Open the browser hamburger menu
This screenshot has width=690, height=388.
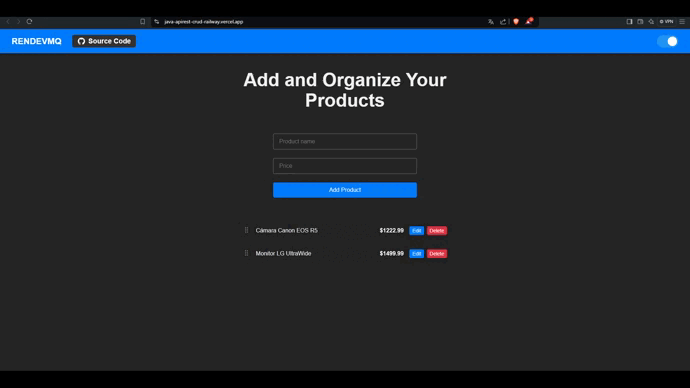pos(682,22)
